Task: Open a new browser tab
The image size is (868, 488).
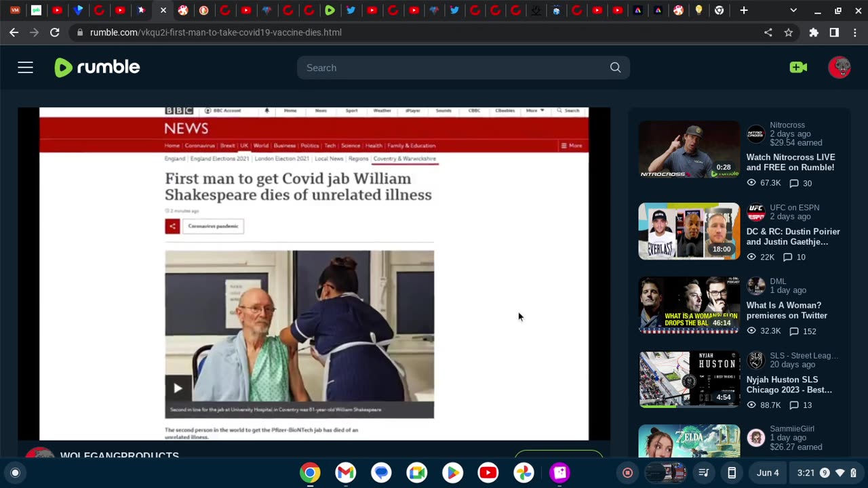Action: [744, 10]
